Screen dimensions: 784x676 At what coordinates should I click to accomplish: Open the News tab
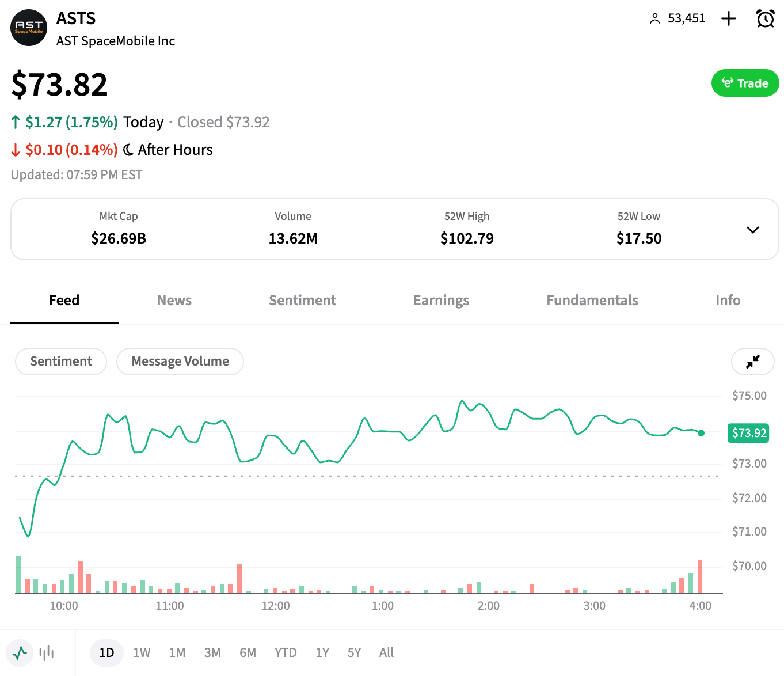[174, 301]
